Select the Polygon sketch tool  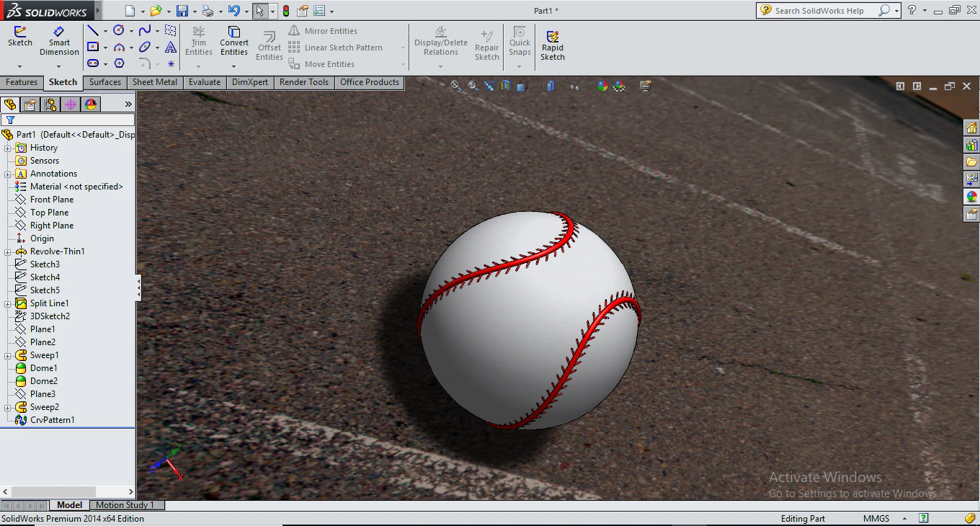click(x=119, y=63)
